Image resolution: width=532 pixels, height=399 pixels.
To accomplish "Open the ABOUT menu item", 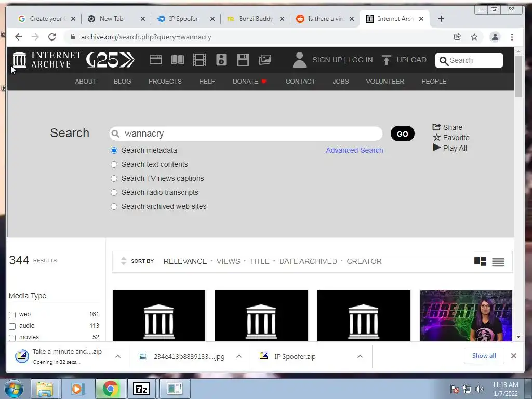I will click(86, 82).
